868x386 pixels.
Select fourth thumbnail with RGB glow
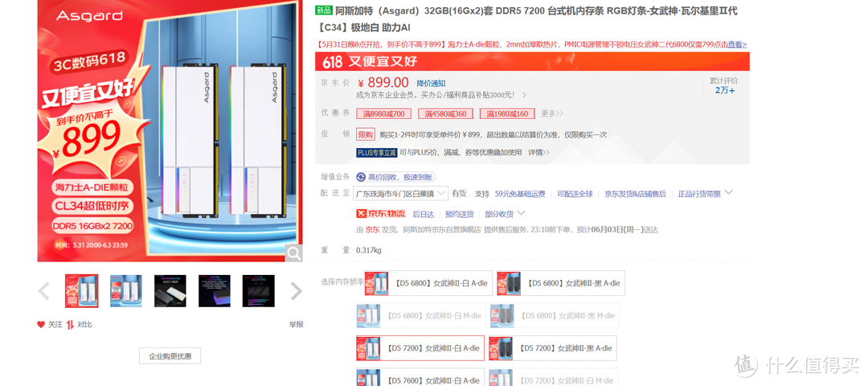[x=215, y=291]
